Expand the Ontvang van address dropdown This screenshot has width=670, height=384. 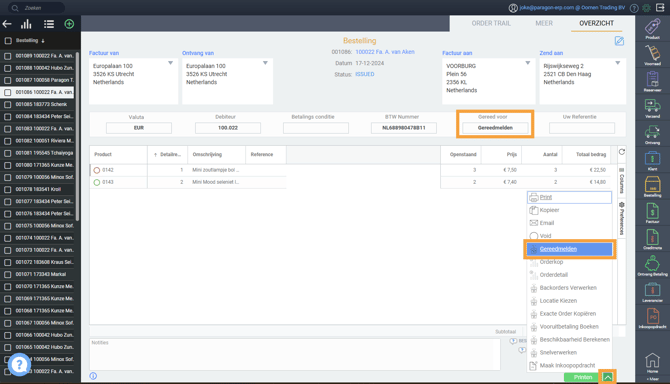[265, 63]
